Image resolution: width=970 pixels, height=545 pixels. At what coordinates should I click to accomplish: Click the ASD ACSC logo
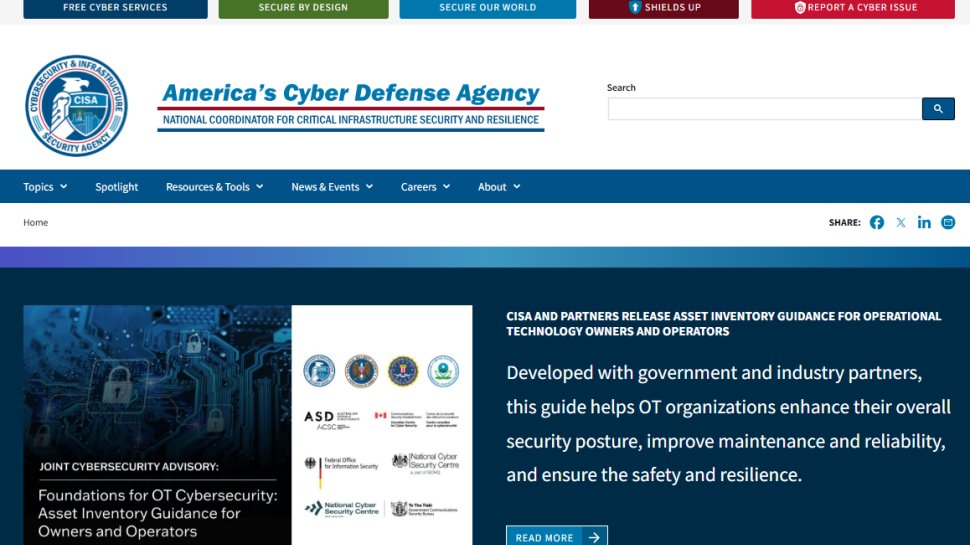tap(332, 420)
